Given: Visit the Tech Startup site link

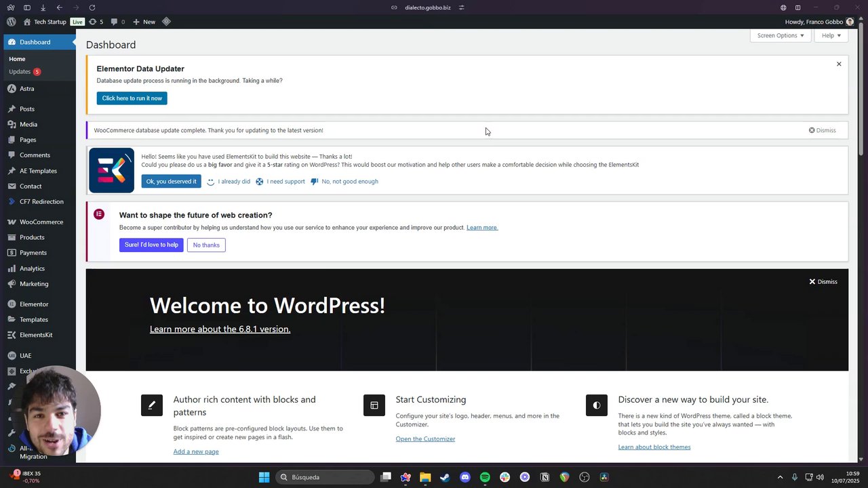Looking at the screenshot, I should [x=45, y=22].
